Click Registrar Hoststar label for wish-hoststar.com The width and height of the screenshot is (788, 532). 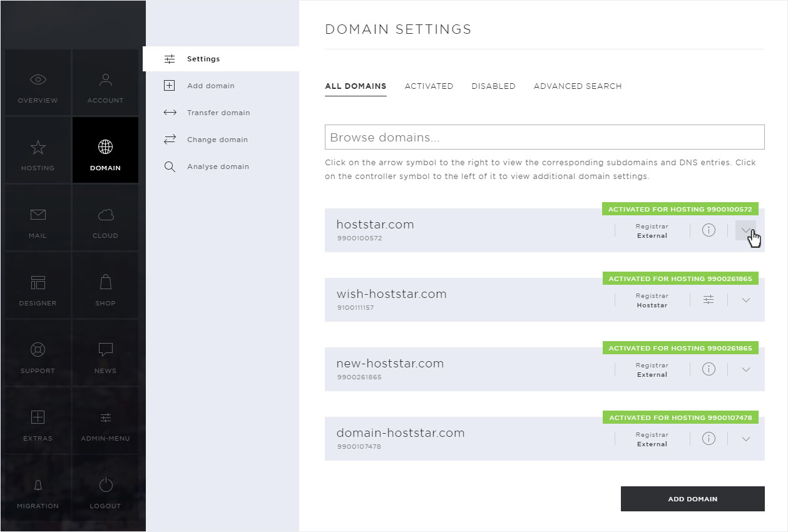(x=652, y=300)
